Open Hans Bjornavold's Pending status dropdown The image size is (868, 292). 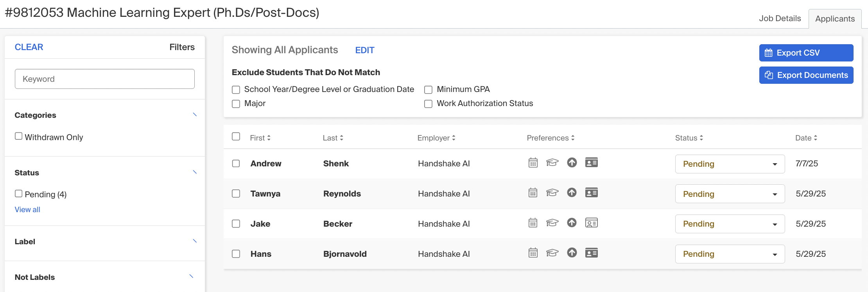730,254
